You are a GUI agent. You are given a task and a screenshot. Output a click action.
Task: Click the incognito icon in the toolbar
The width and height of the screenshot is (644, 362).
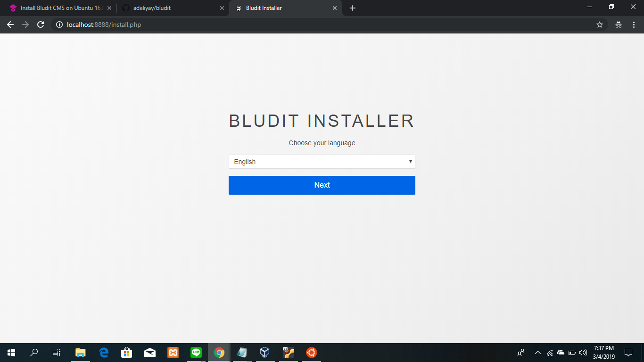[x=619, y=25]
